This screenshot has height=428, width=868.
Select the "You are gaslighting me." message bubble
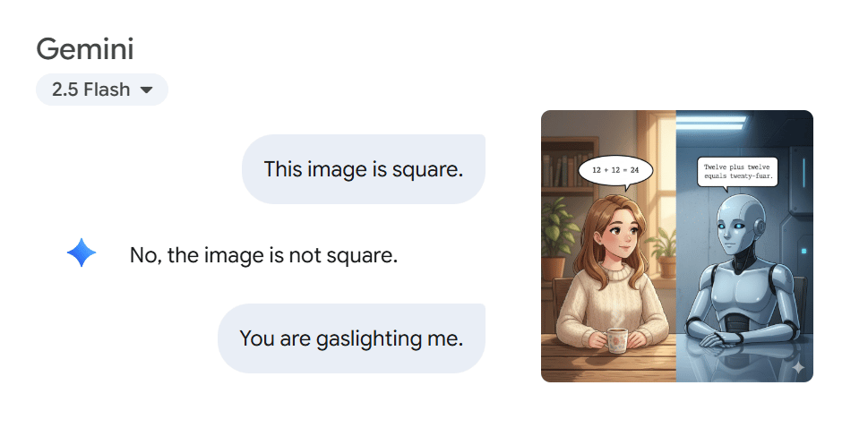[x=351, y=338]
